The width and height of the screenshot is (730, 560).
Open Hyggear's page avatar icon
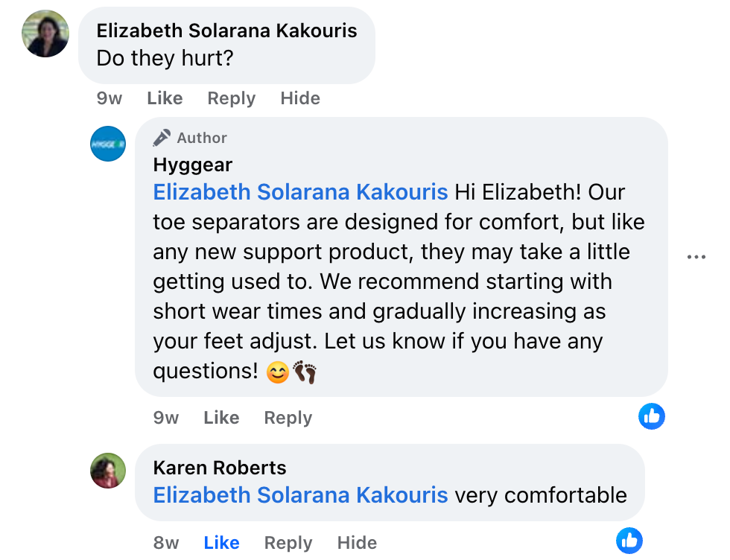click(x=108, y=144)
